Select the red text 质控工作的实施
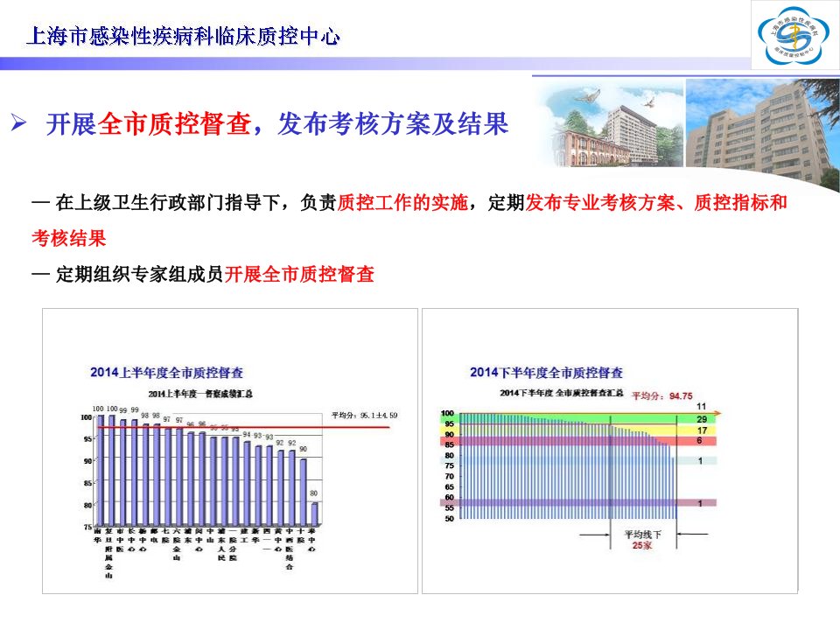 (x=402, y=202)
